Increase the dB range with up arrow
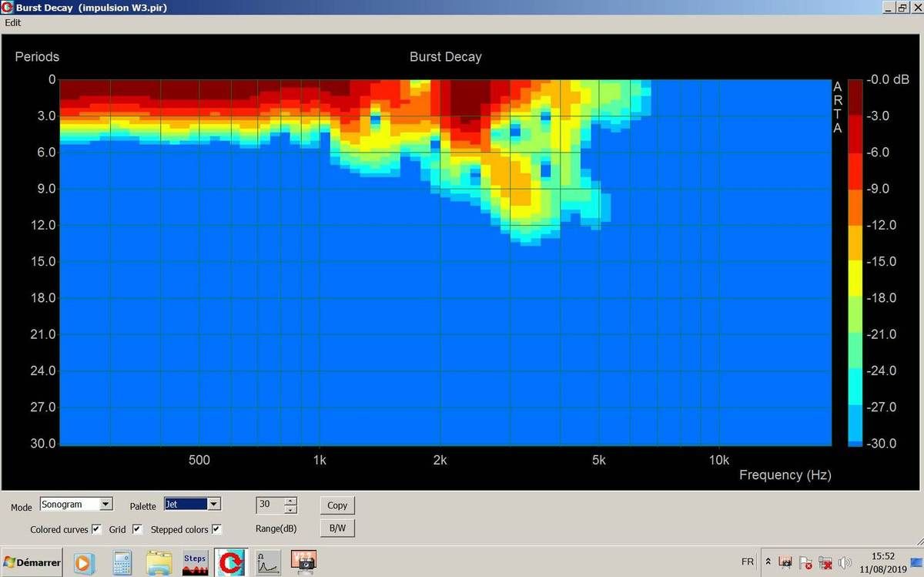The width and height of the screenshot is (924, 577). click(290, 501)
